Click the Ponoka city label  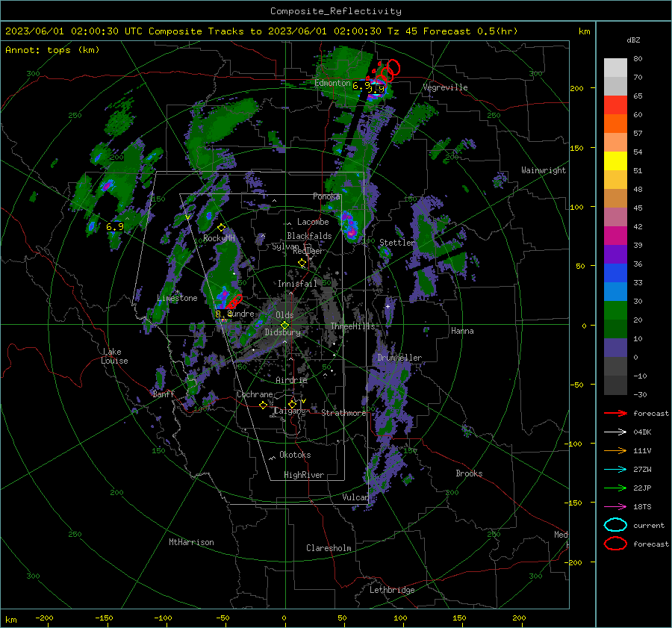click(x=326, y=196)
